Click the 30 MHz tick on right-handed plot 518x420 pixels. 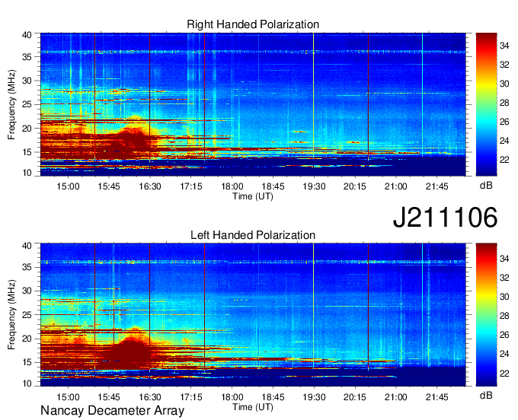pyautogui.click(x=27, y=81)
